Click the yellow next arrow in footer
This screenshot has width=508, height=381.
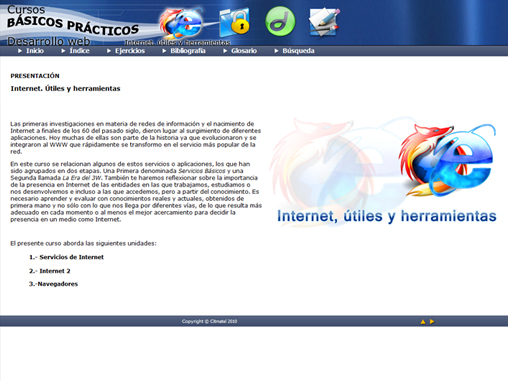coord(432,322)
